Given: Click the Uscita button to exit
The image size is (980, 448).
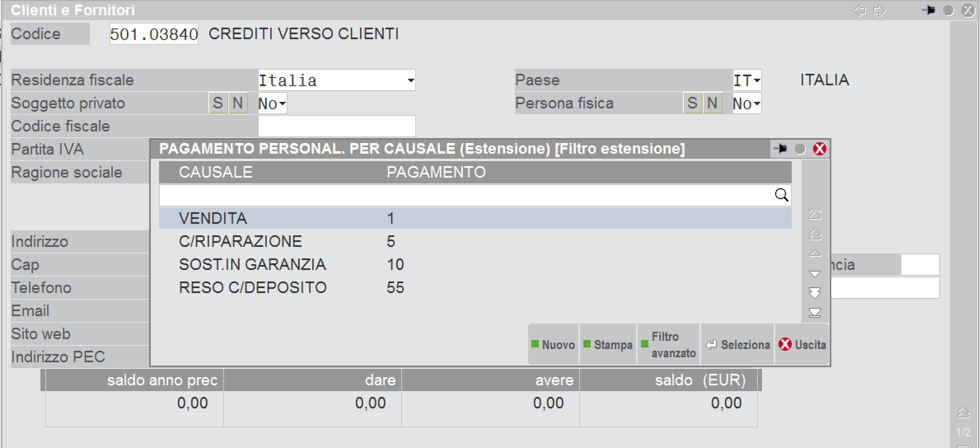Looking at the screenshot, I should click(x=802, y=345).
